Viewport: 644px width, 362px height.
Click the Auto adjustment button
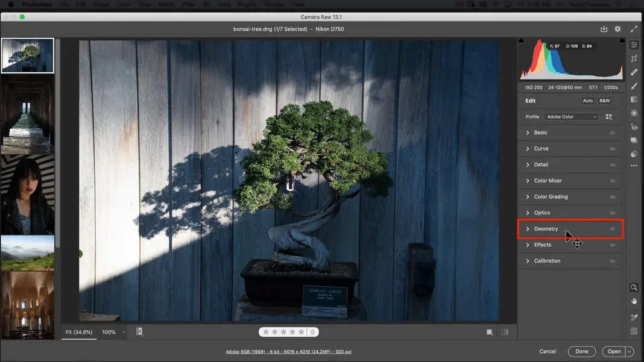(588, 101)
